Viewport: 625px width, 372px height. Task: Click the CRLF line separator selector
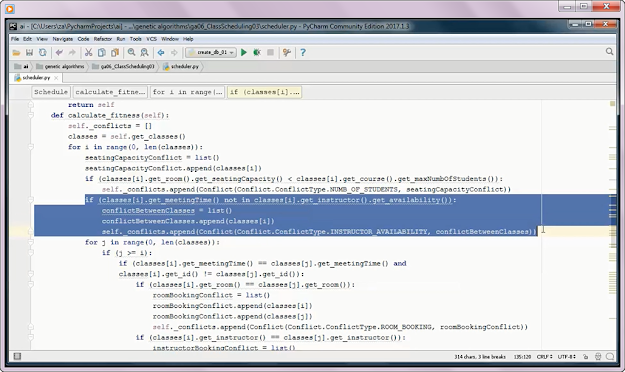[544, 356]
